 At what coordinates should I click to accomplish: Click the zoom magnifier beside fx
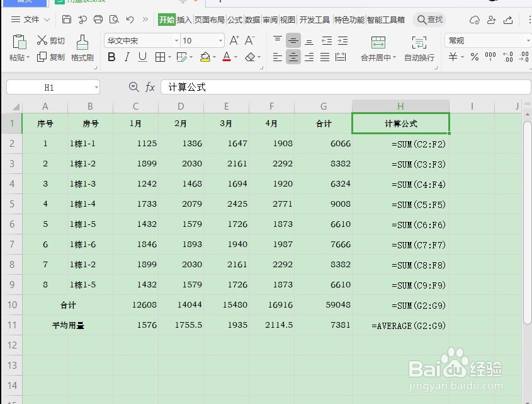(134, 87)
